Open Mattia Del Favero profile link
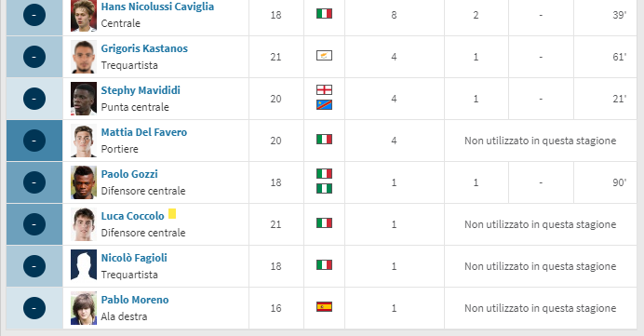This screenshot has height=336, width=644. pyautogui.click(x=143, y=132)
